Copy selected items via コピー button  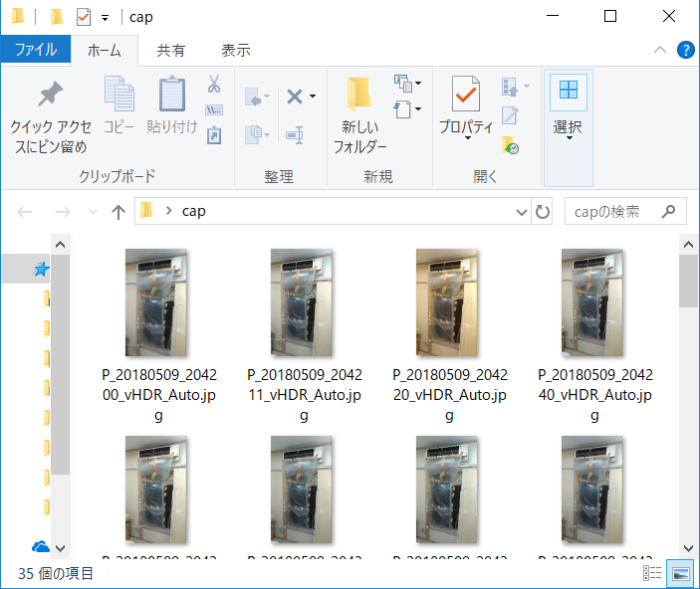click(118, 105)
